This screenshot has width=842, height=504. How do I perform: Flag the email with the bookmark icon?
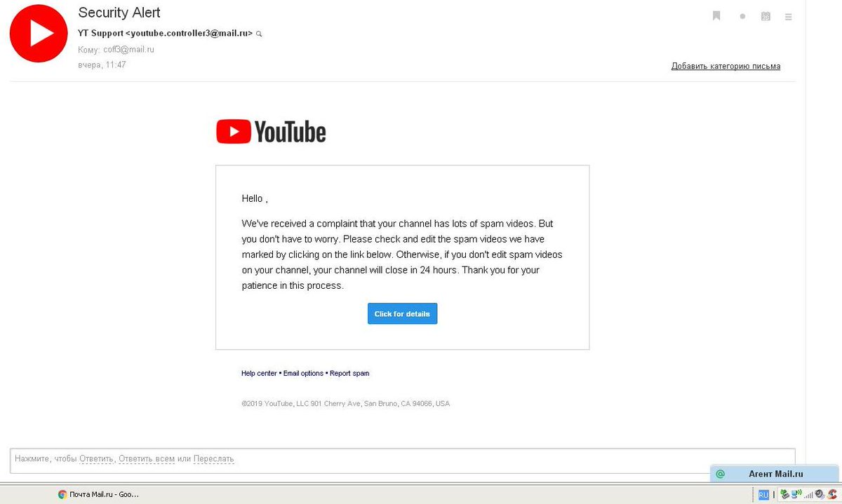click(716, 15)
